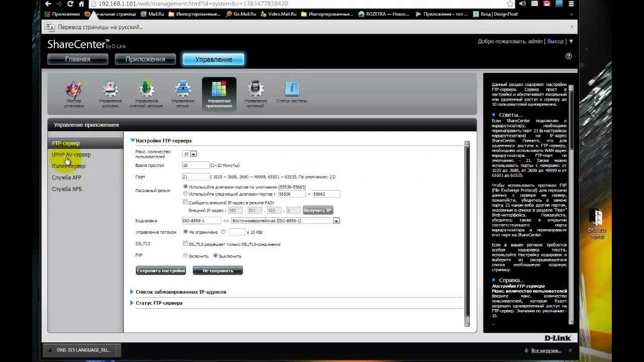Select custom passive port range option
The image size is (644, 362).
pos(186,194)
